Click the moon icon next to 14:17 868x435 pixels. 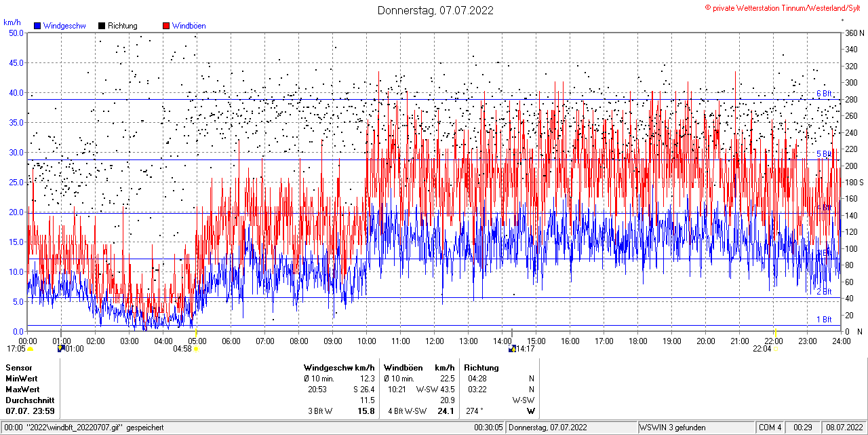click(x=512, y=348)
